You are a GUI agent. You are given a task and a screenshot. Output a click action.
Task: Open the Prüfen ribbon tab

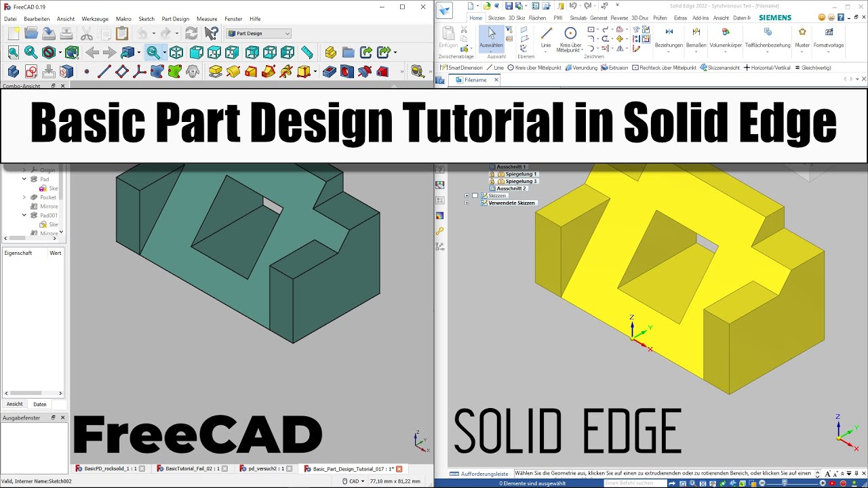point(660,18)
